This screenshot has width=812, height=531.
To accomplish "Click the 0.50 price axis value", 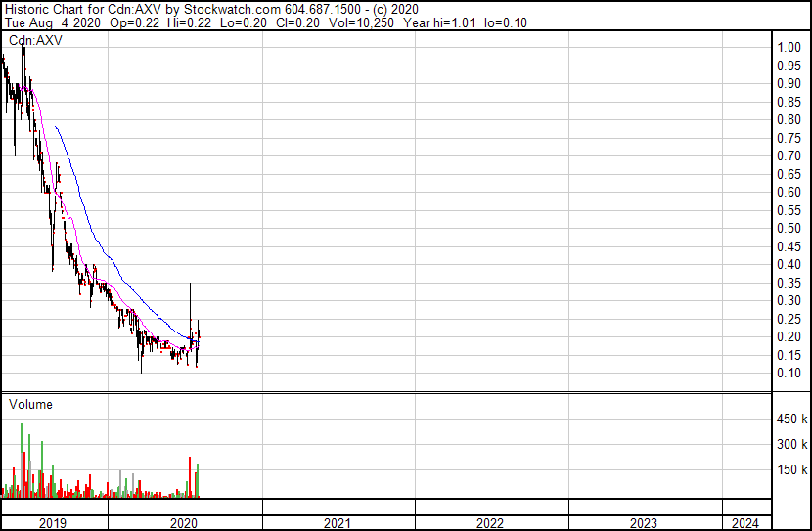I will (x=789, y=228).
